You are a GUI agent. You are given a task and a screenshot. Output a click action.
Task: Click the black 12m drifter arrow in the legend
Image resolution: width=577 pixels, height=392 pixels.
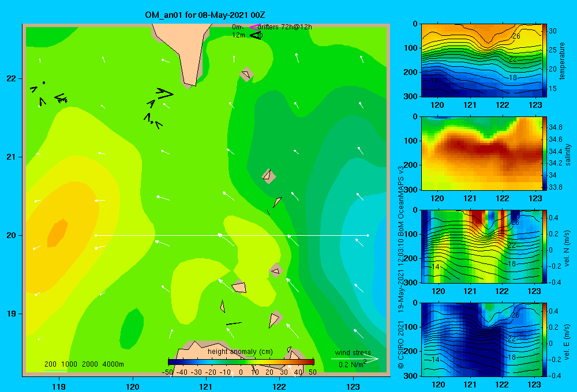click(256, 35)
